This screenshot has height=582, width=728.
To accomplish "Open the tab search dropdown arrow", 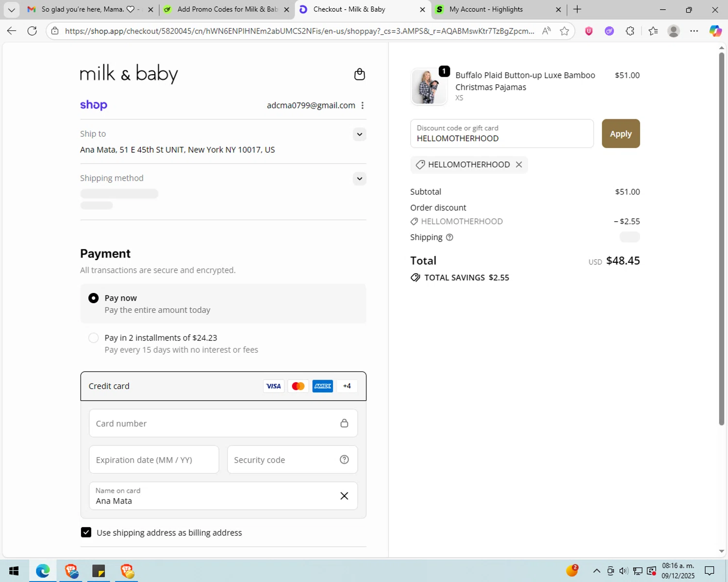I will (11, 9).
